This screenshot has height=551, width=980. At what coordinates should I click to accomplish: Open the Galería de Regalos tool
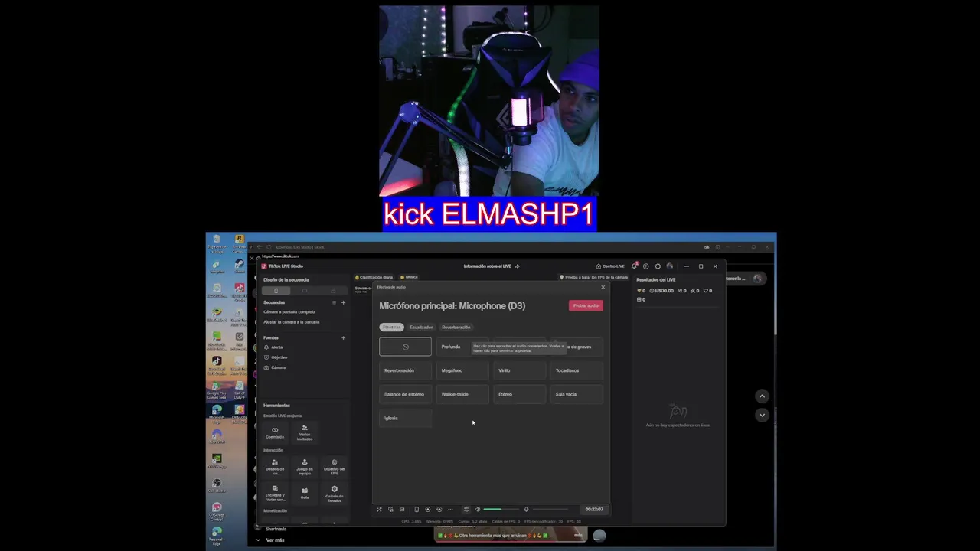point(335,494)
